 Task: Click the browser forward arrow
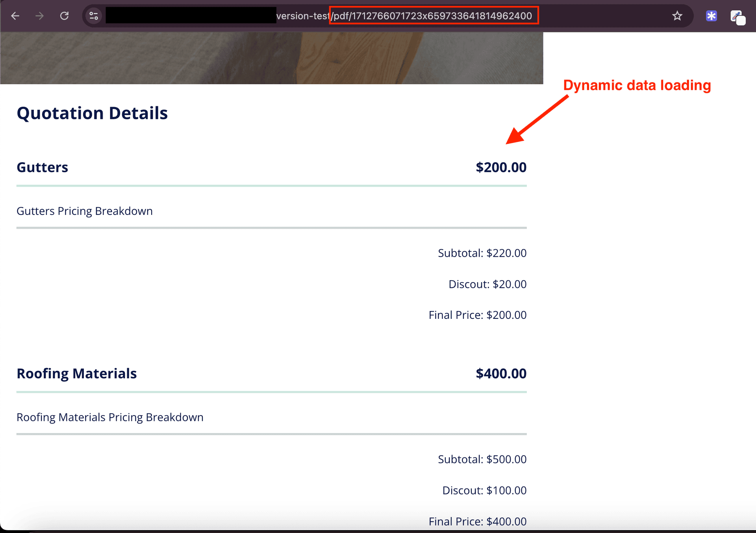pyautogui.click(x=39, y=16)
